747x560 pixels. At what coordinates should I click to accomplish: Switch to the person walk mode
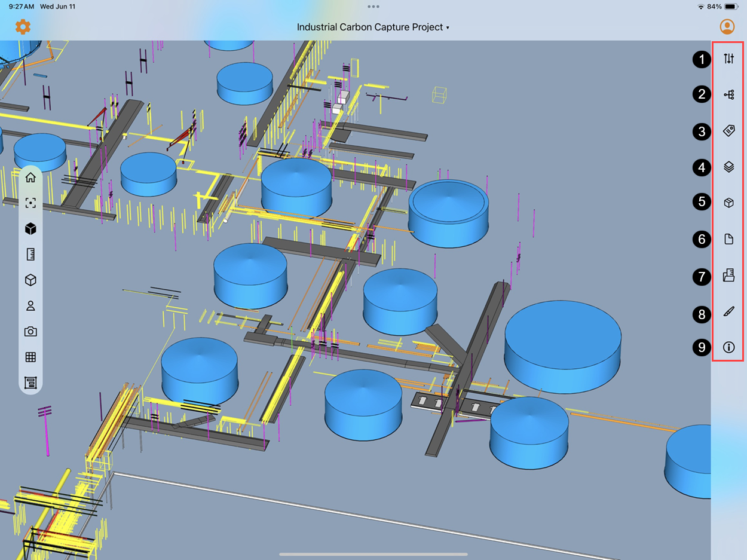pyautogui.click(x=30, y=306)
